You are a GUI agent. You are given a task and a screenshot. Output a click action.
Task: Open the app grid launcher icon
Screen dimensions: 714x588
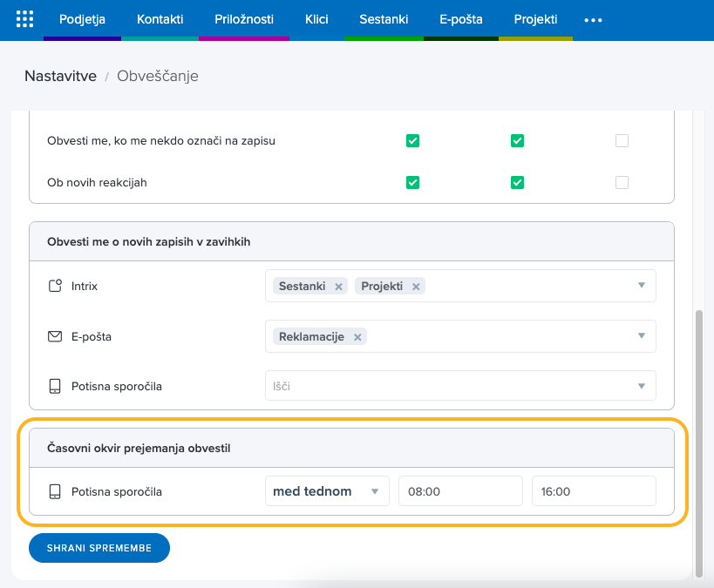[25, 19]
